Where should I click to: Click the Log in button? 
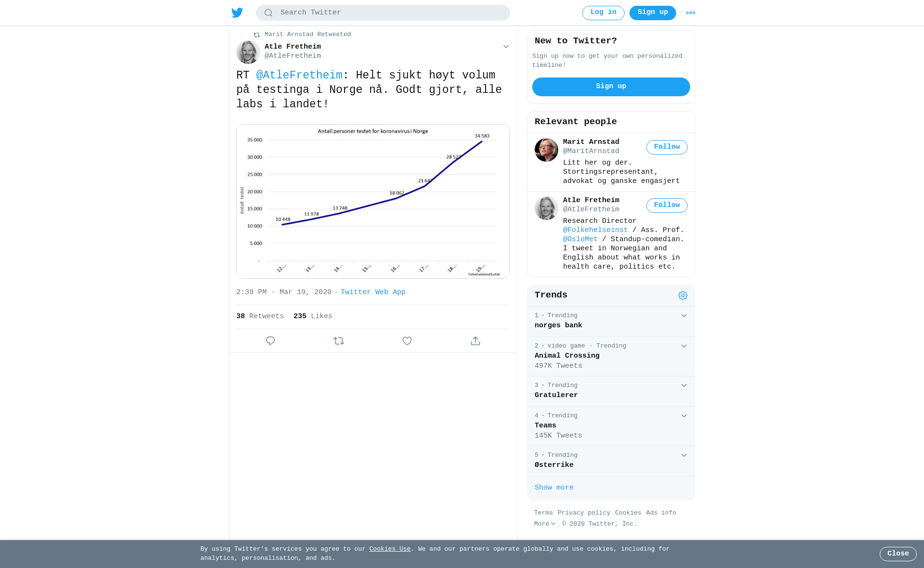click(x=603, y=13)
